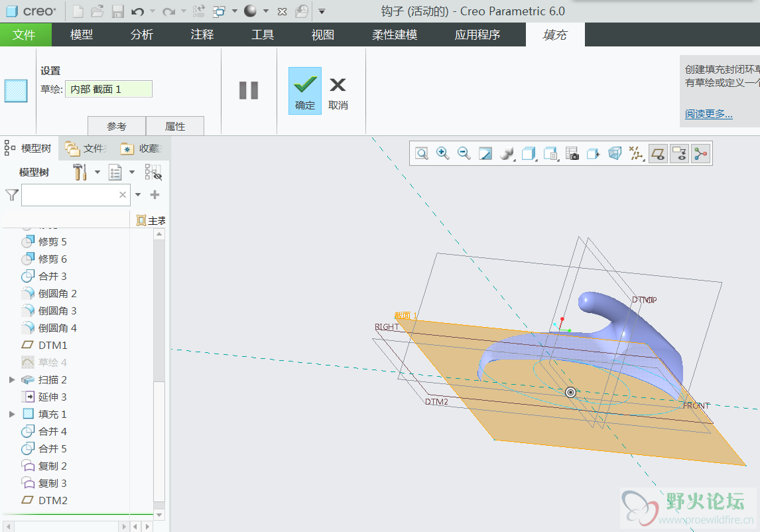Open the quick access toolbar customize arrow
The width and height of the screenshot is (760, 532).
[322, 11]
